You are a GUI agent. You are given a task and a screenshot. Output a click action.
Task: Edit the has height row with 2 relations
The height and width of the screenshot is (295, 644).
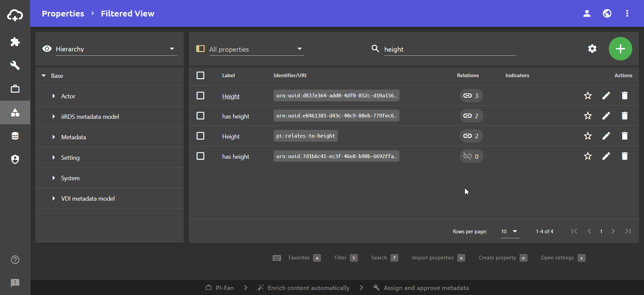click(x=606, y=116)
